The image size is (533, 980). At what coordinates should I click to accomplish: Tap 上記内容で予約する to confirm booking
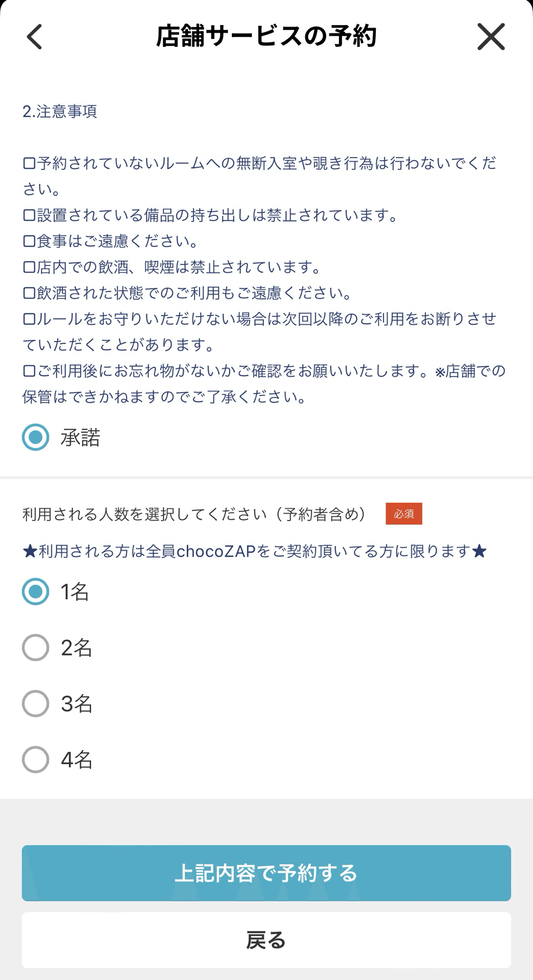pos(266,872)
